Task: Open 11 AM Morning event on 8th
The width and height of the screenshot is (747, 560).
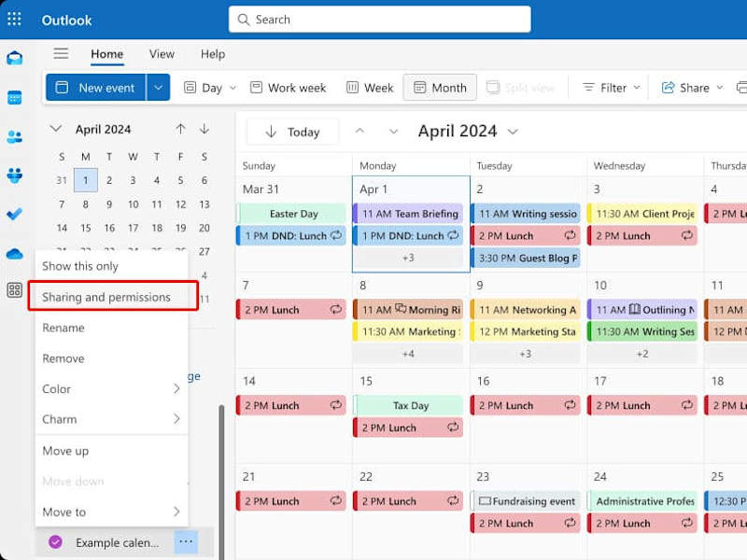Action: (x=408, y=310)
